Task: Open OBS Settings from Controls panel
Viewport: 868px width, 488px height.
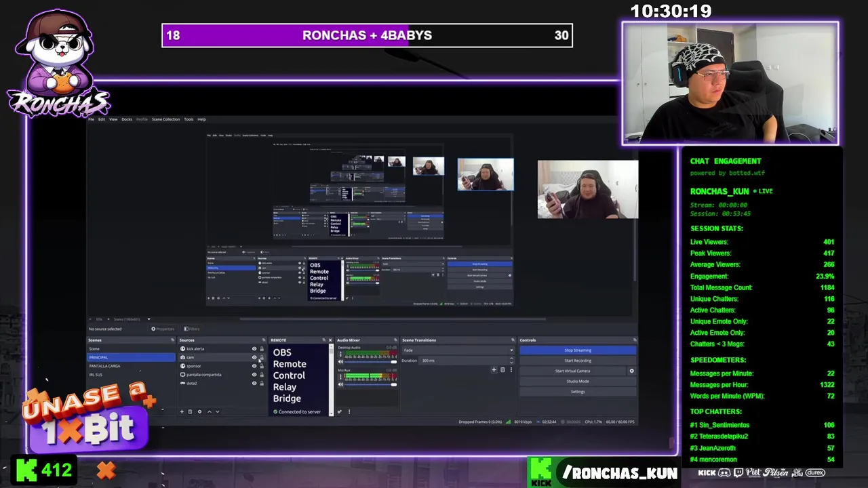Action: tap(578, 392)
